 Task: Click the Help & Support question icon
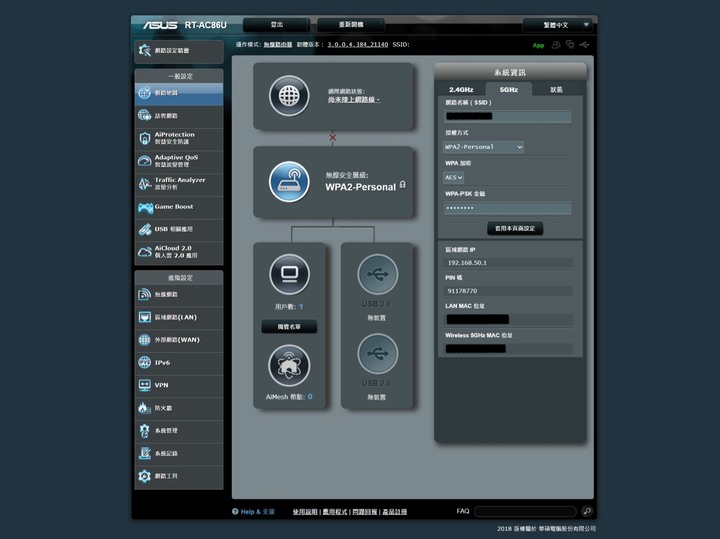click(235, 511)
